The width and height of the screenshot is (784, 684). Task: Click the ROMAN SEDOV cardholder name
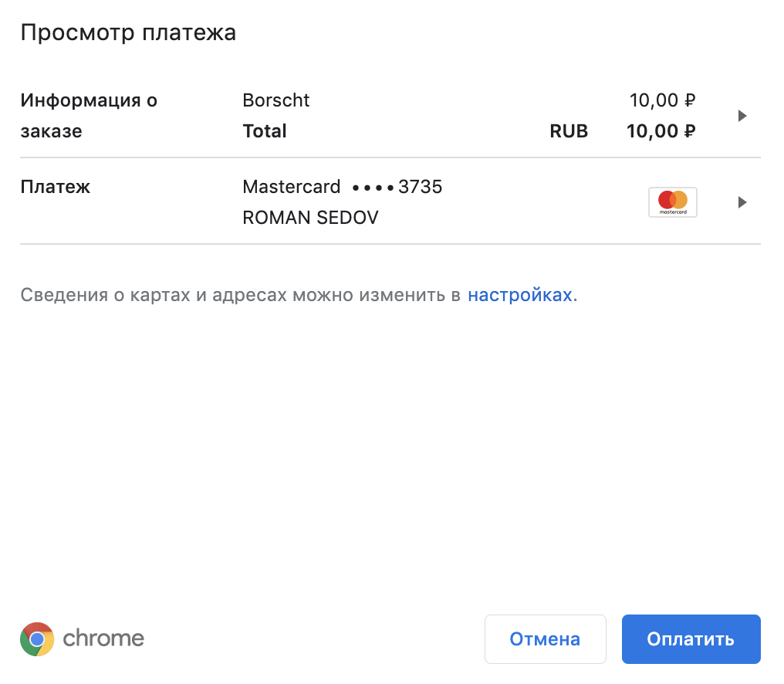click(x=310, y=218)
